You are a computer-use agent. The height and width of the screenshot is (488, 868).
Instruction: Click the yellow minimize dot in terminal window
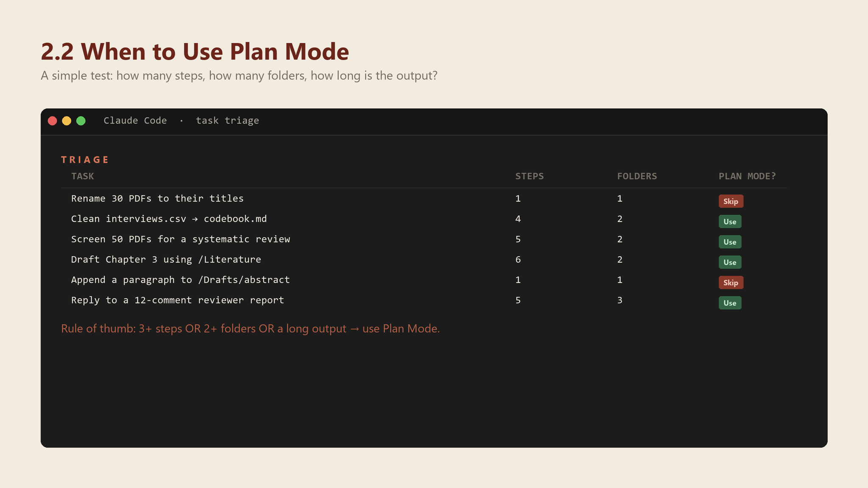click(67, 121)
